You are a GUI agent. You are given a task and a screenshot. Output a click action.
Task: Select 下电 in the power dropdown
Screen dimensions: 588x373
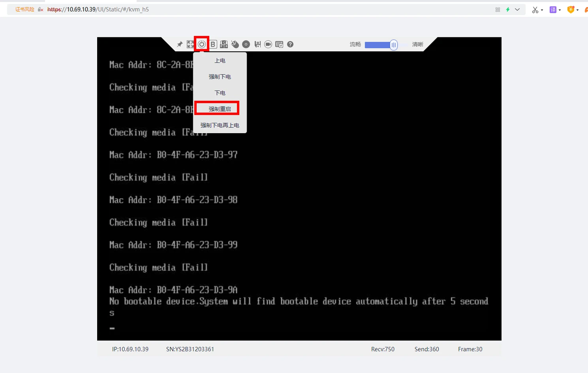click(220, 93)
